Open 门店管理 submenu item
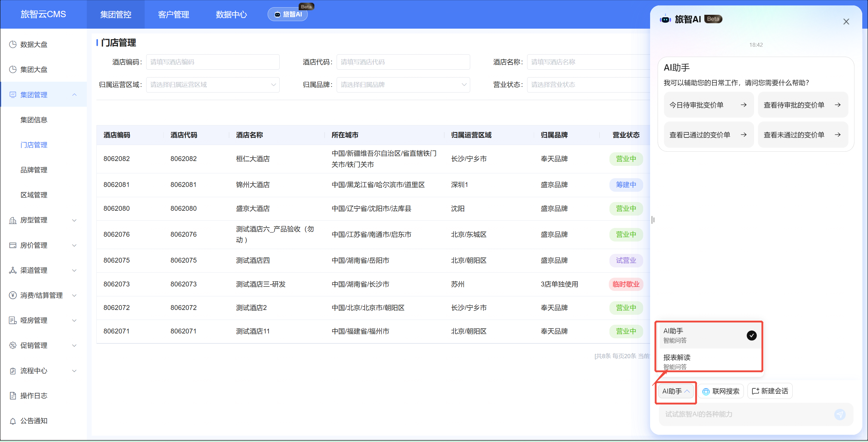Image resolution: width=868 pixels, height=442 pixels. coord(34,145)
